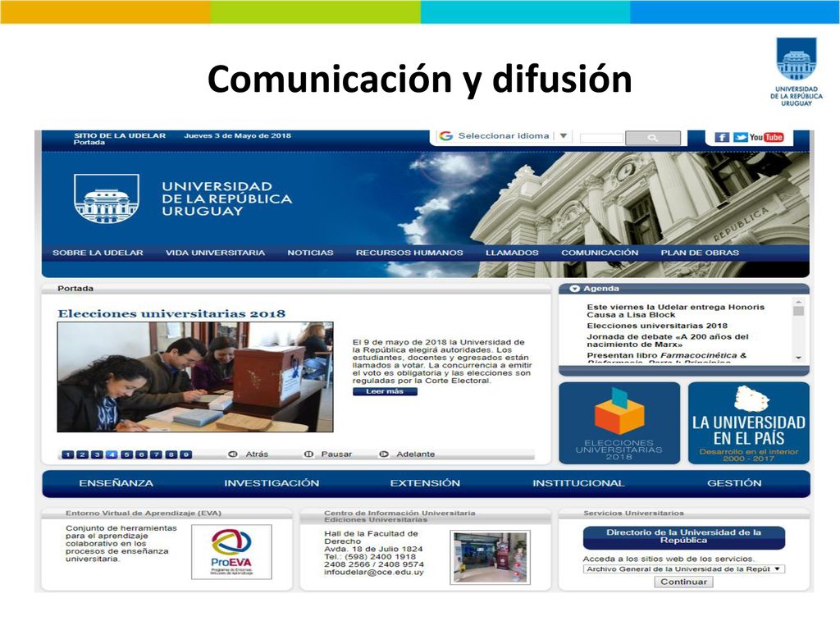Click the search text field
The width and height of the screenshot is (840, 630).
601,138
